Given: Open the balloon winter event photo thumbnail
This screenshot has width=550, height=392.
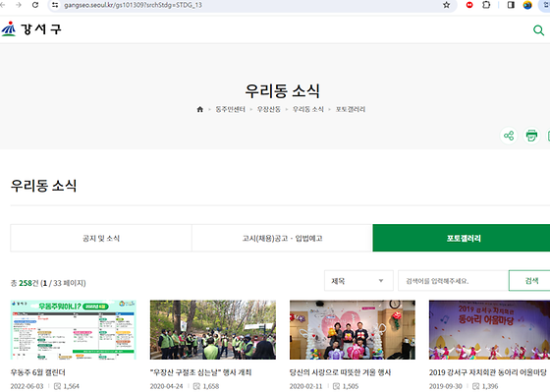Looking at the screenshot, I should (353, 329).
